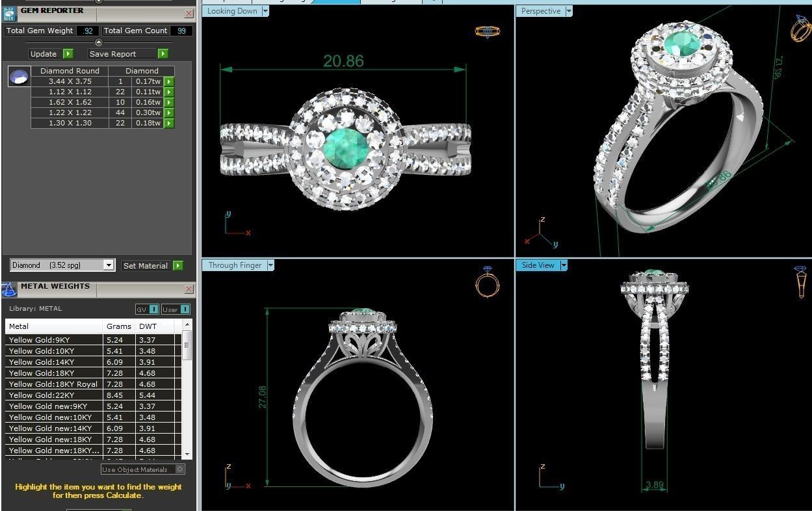Screen dimensions: 812x511
Task: Select the Yellow Gold new:10KY row
Action: [x=94, y=417]
